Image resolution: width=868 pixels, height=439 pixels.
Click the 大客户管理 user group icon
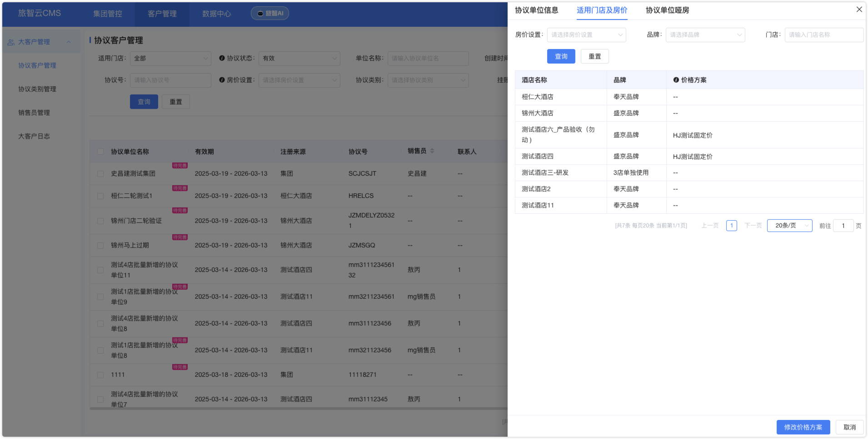11,42
